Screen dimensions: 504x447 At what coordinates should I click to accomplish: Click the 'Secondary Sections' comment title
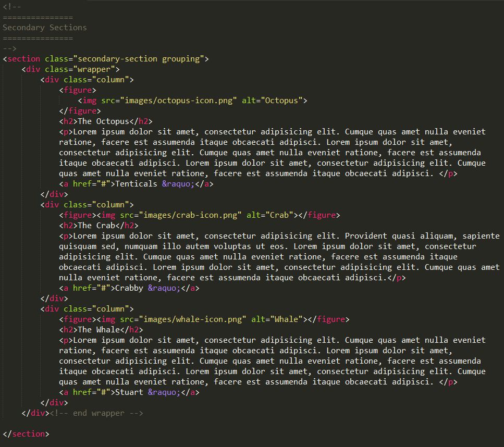tap(44, 28)
